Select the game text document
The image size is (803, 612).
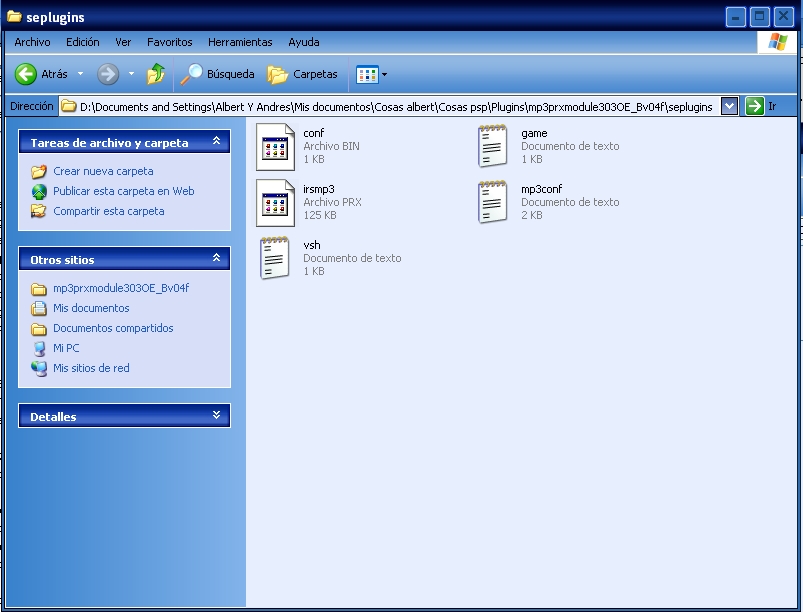pos(492,145)
